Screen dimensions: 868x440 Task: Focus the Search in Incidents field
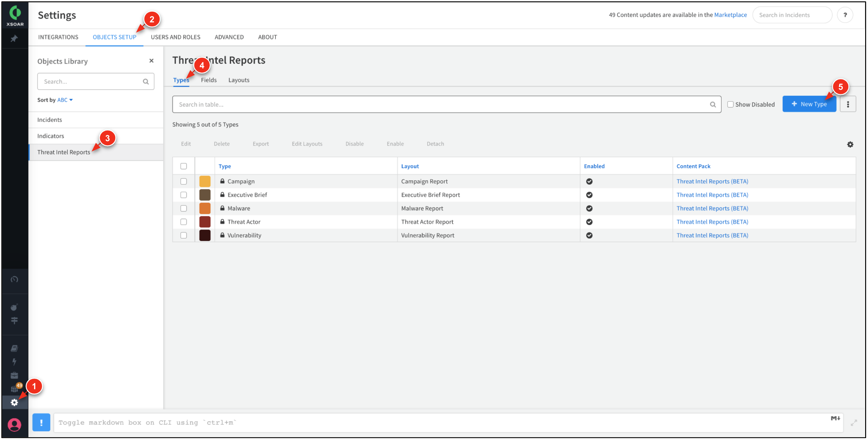pyautogui.click(x=792, y=15)
